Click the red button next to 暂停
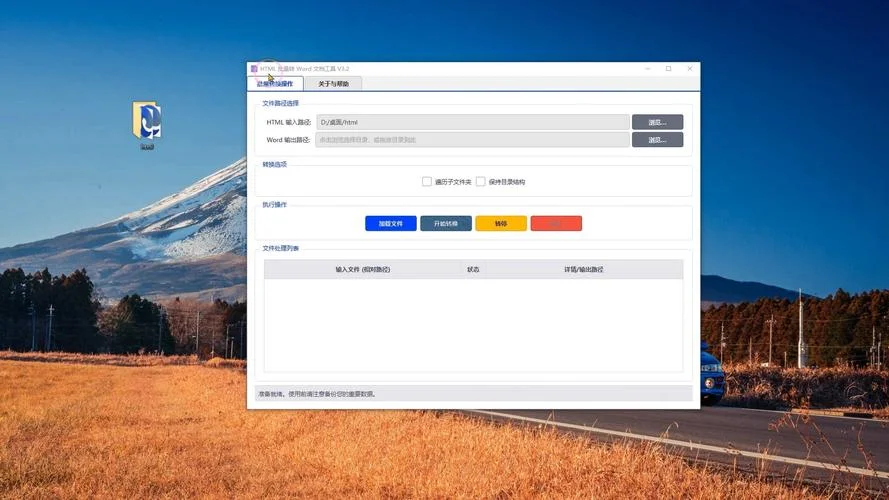The width and height of the screenshot is (889, 500). pyautogui.click(x=556, y=223)
